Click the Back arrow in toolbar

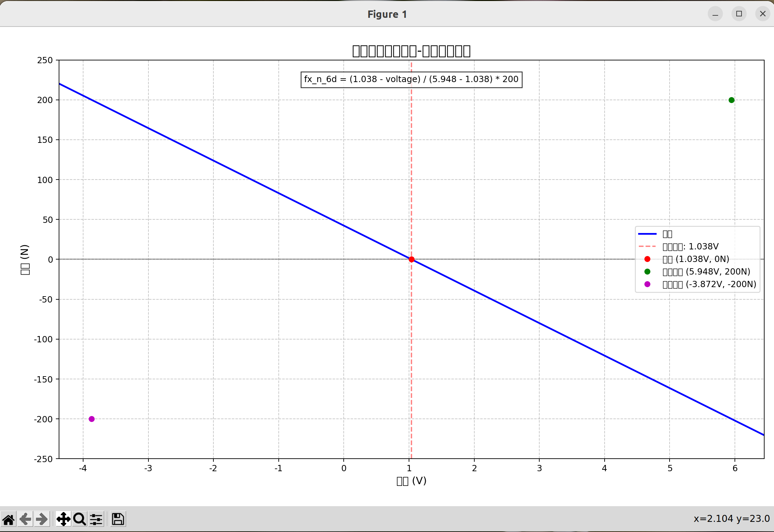(25, 519)
